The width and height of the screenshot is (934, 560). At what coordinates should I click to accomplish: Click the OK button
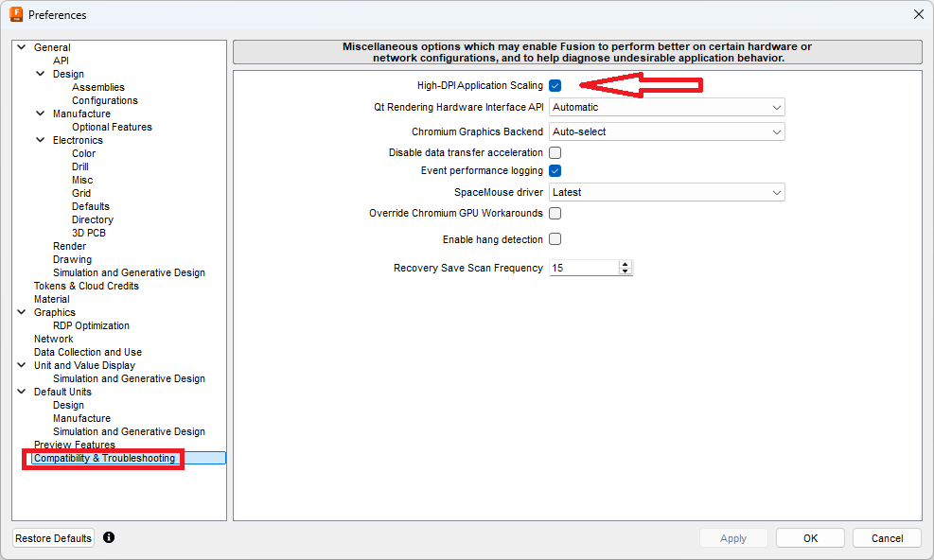pyautogui.click(x=810, y=538)
